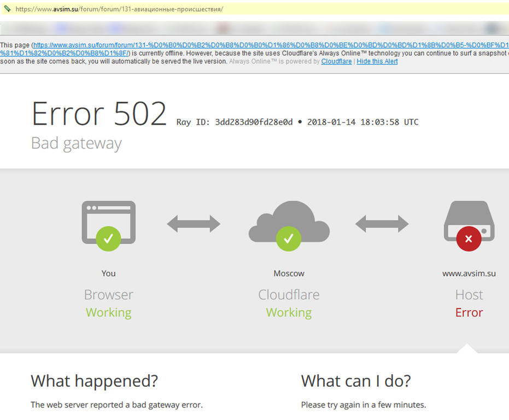The image size is (509, 420).
Task: Click the Browser status label
Action: pos(108,295)
